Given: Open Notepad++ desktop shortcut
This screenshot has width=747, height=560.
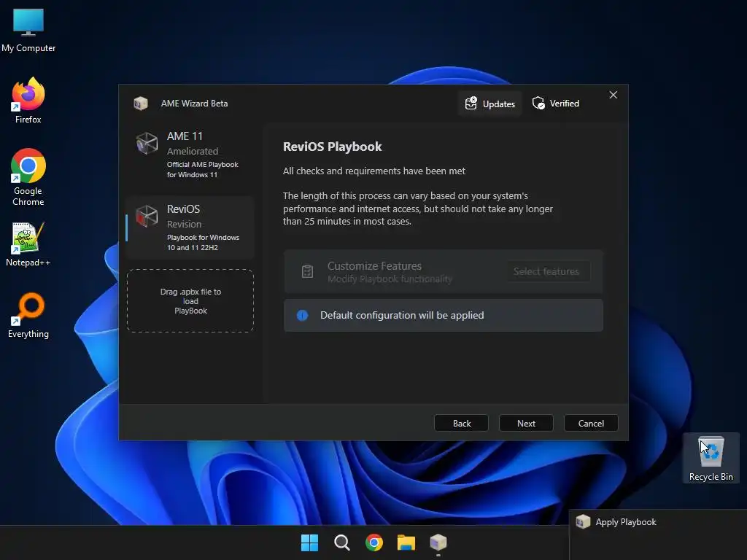Looking at the screenshot, I should (x=28, y=244).
